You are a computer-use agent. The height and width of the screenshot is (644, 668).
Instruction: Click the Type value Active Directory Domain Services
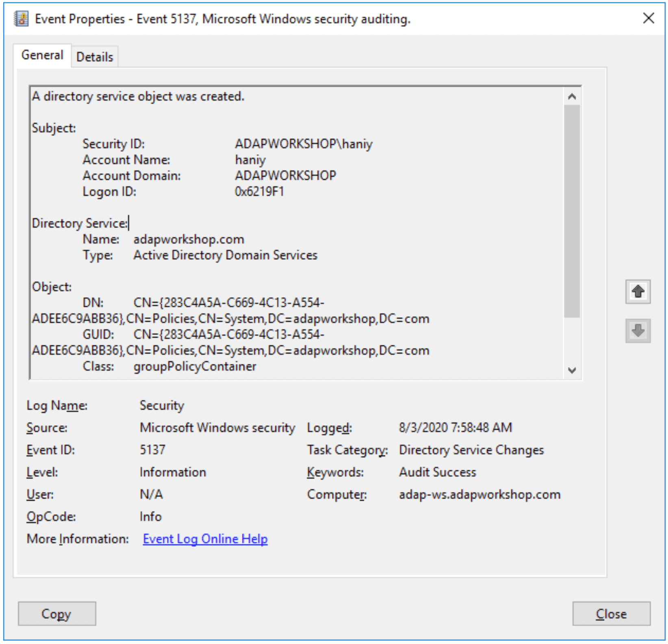click(226, 255)
